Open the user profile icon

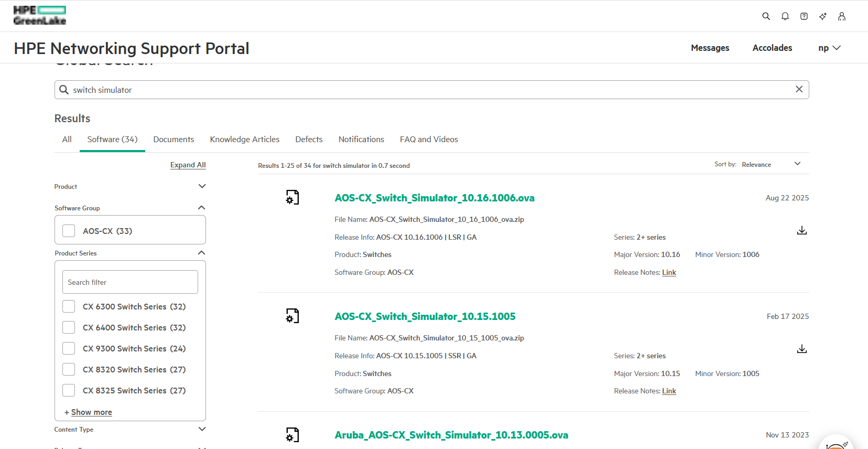[x=841, y=16]
